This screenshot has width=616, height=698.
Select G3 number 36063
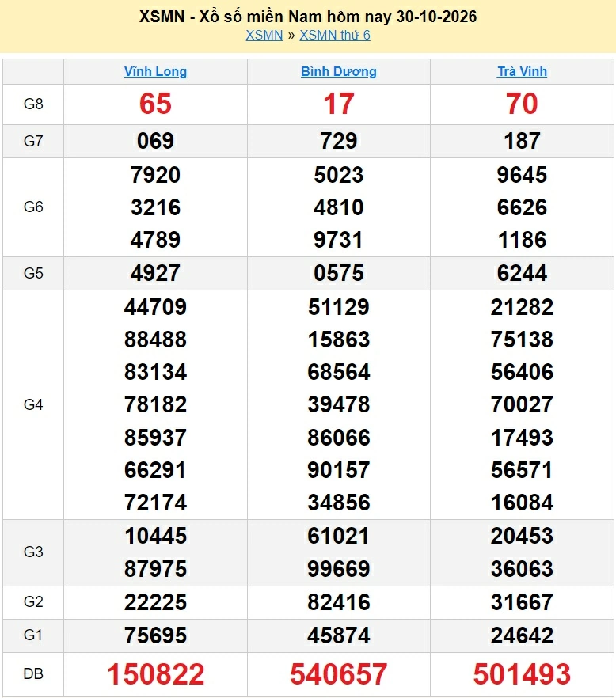coord(522,569)
